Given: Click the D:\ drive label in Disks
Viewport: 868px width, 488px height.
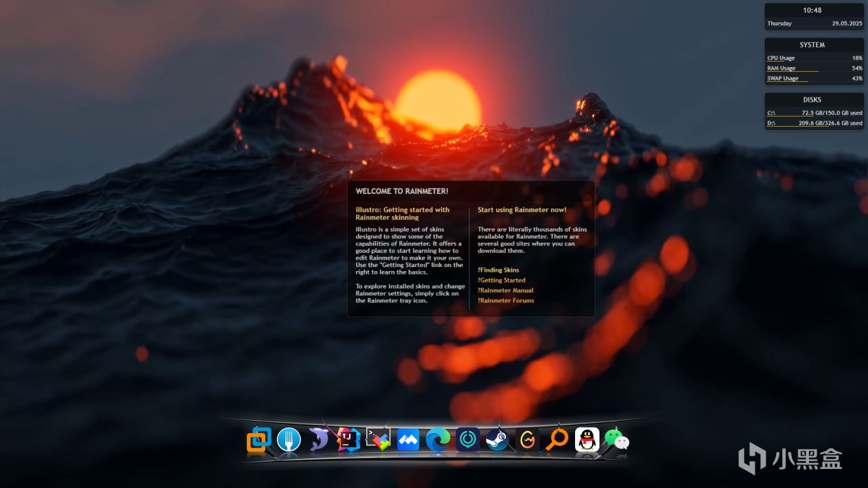Looking at the screenshot, I should [x=771, y=123].
